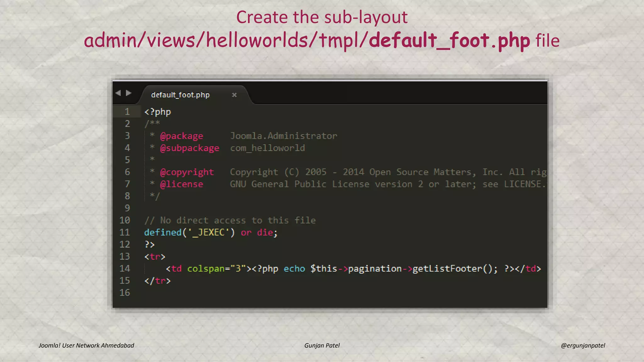This screenshot has width=644, height=362.
Task: Click the colspan attribute in code
Action: pos(206,269)
